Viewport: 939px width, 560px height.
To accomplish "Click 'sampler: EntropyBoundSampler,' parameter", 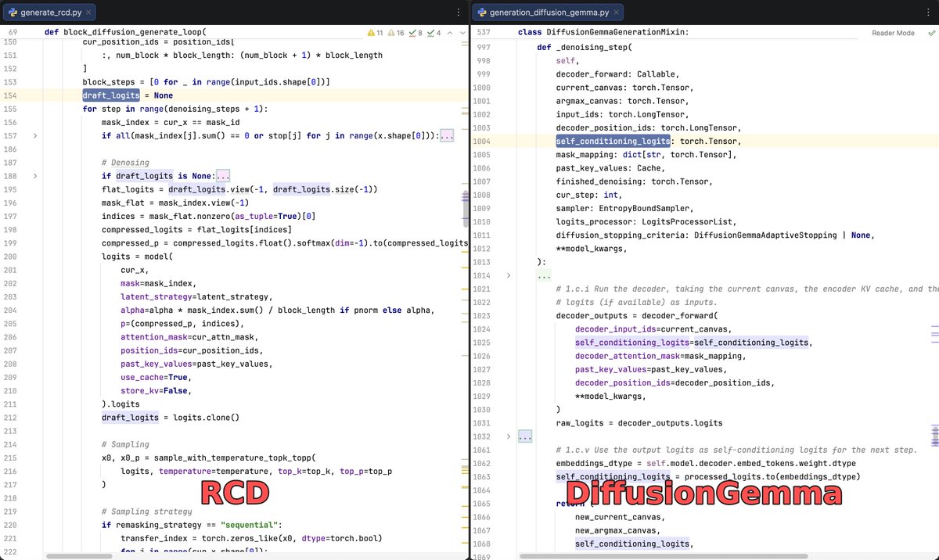I will click(x=624, y=208).
